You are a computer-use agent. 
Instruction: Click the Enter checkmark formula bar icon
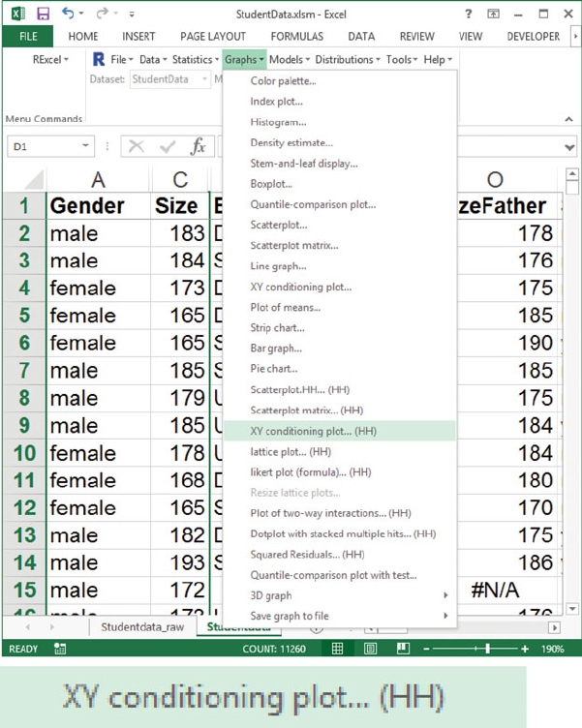168,147
